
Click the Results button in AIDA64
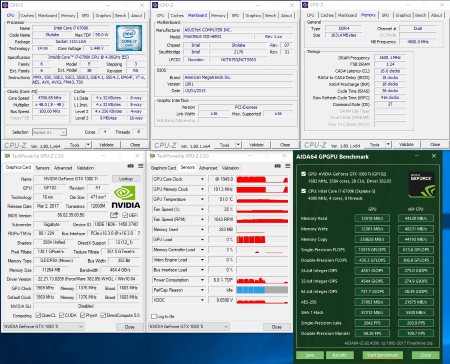(339, 355)
